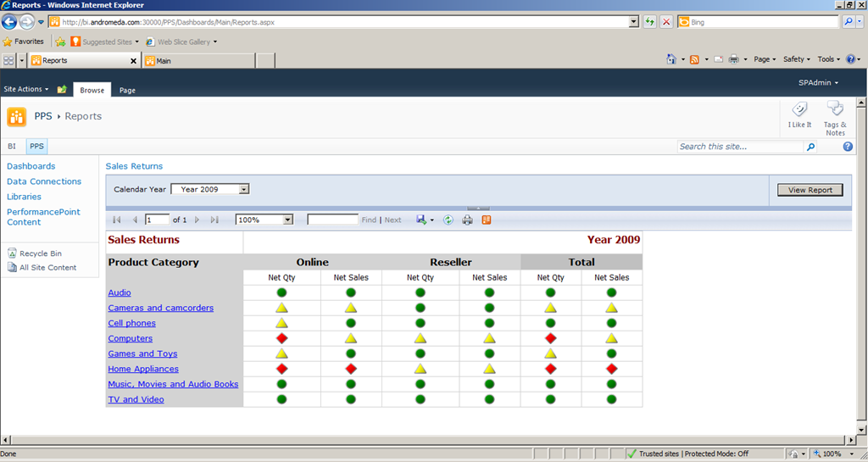Go to the next report page arrow
Screen dimensions: 868x462
tap(197, 220)
